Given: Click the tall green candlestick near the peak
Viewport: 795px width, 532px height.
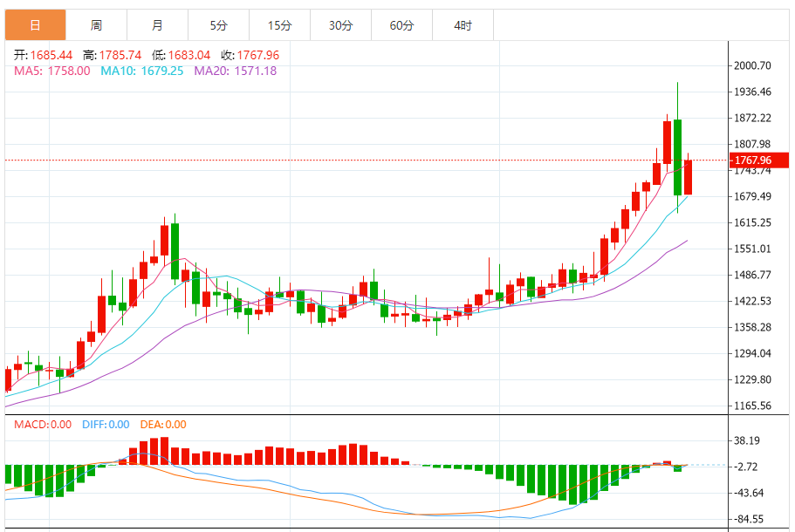Looking at the screenshot, I should pyautogui.click(x=677, y=157).
